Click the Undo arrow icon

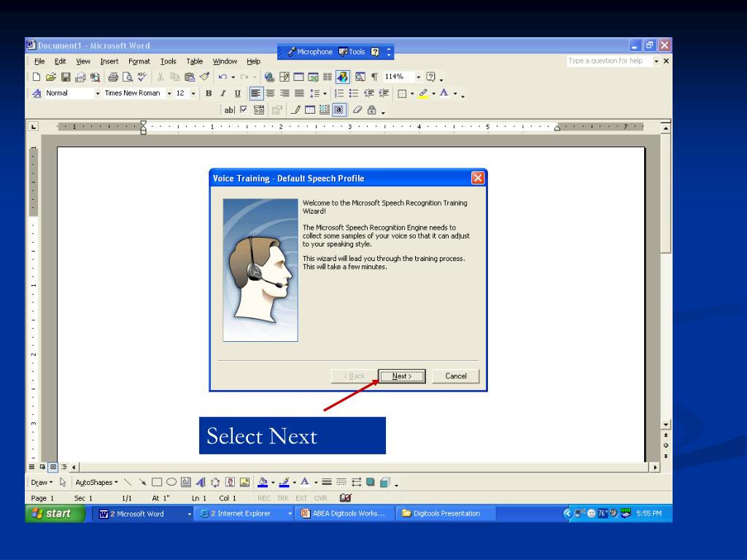click(x=222, y=77)
